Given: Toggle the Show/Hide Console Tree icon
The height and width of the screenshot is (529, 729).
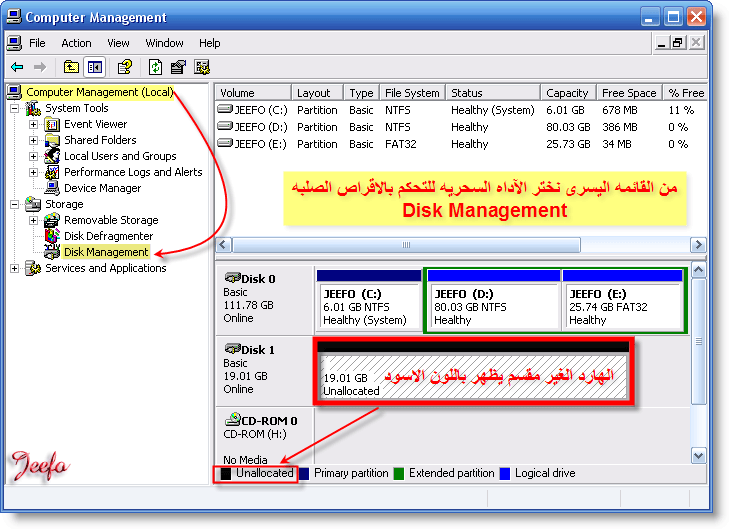Looking at the screenshot, I should pos(95,67).
